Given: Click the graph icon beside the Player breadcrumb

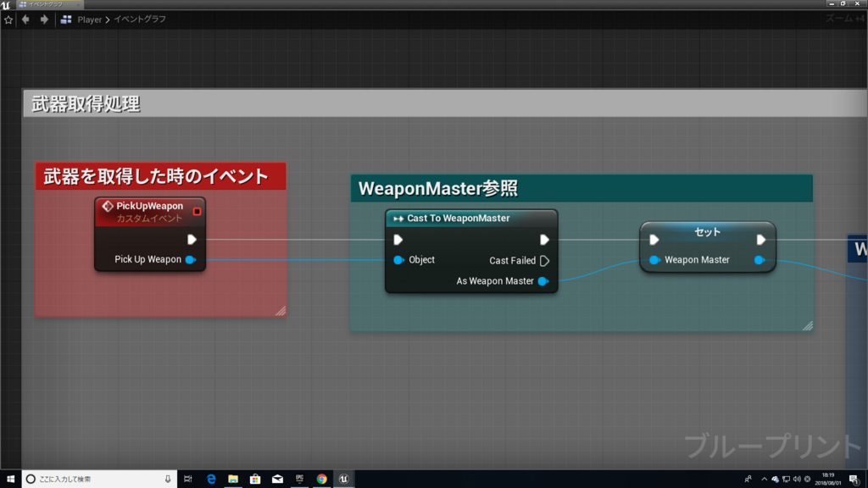Looking at the screenshot, I should 66,17.
